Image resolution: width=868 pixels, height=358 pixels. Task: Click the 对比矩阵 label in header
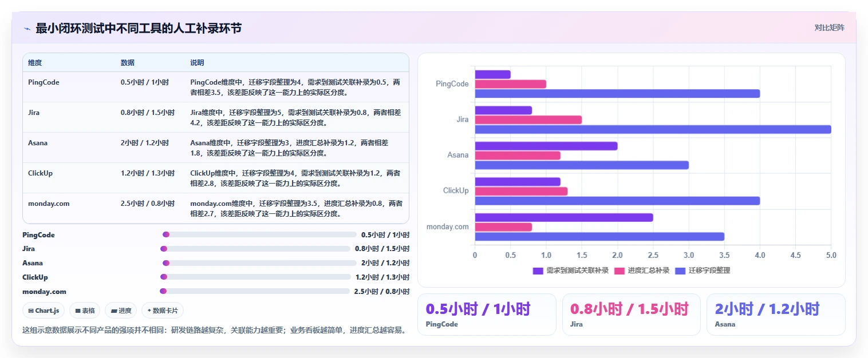pyautogui.click(x=829, y=27)
